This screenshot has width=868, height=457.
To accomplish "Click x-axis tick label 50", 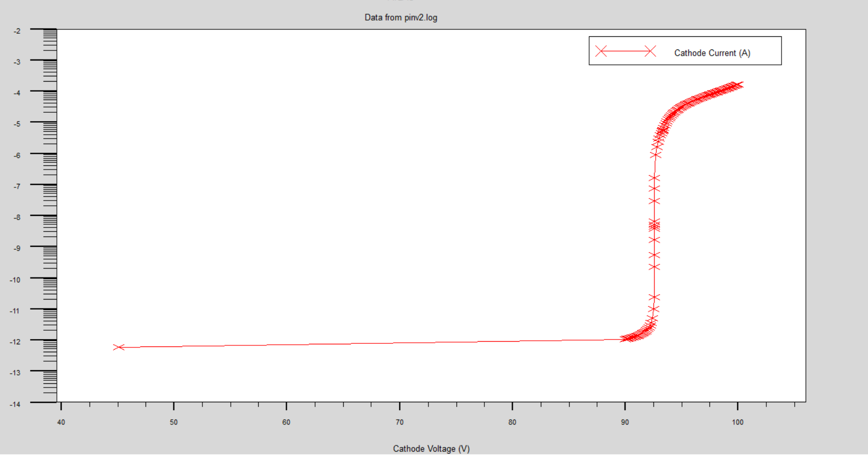I will click(x=173, y=422).
